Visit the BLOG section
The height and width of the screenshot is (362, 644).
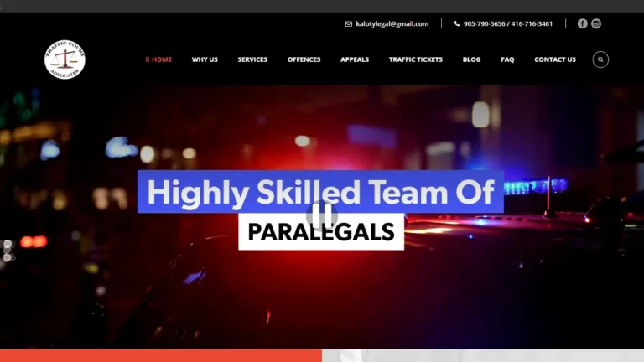click(471, 59)
